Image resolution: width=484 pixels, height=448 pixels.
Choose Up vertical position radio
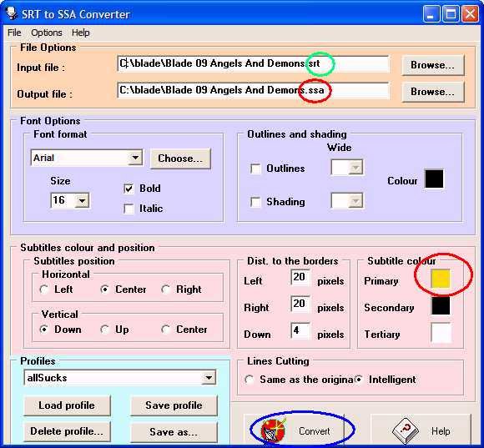[x=104, y=330]
